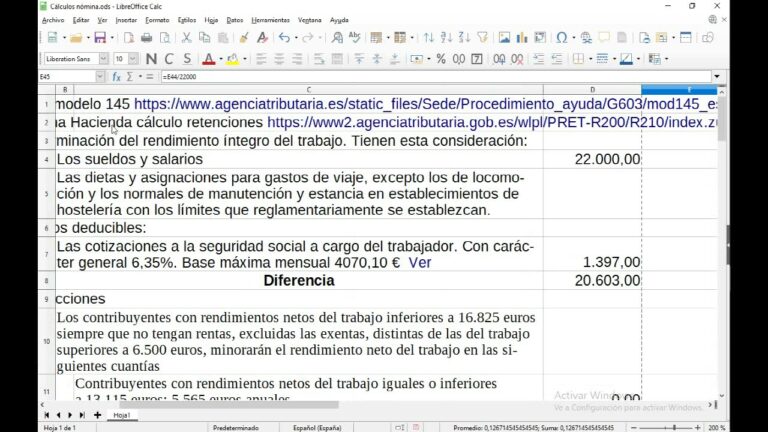Open the agenciatributaria.es modelo 145 link

pos(425,104)
